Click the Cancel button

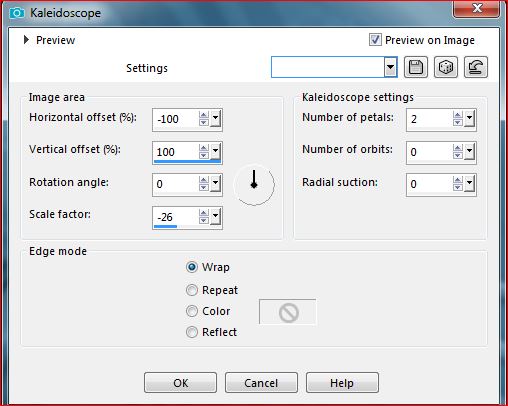click(x=261, y=383)
